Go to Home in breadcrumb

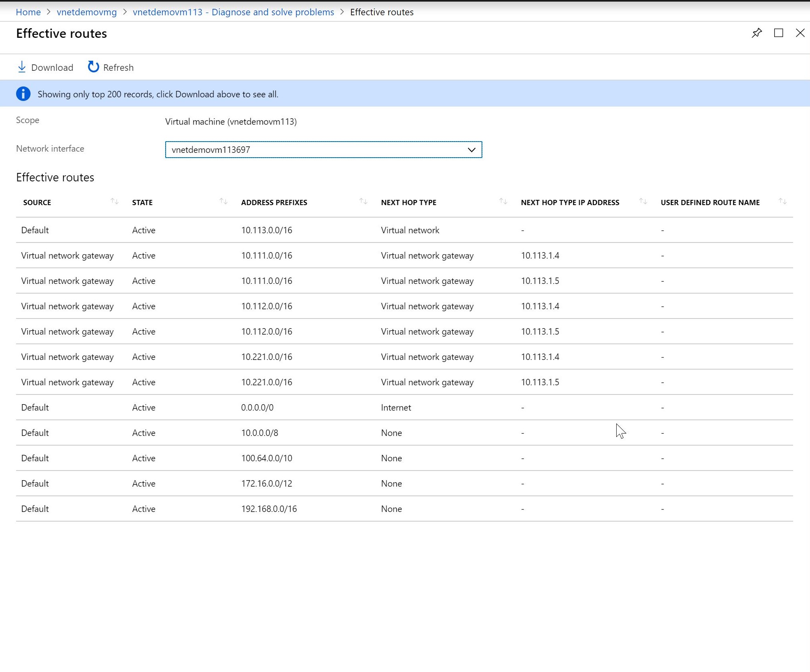28,12
